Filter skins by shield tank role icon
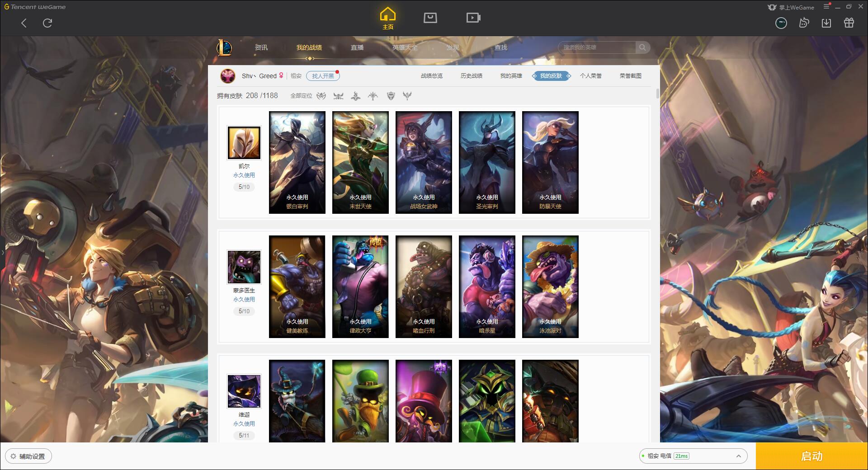 point(391,96)
